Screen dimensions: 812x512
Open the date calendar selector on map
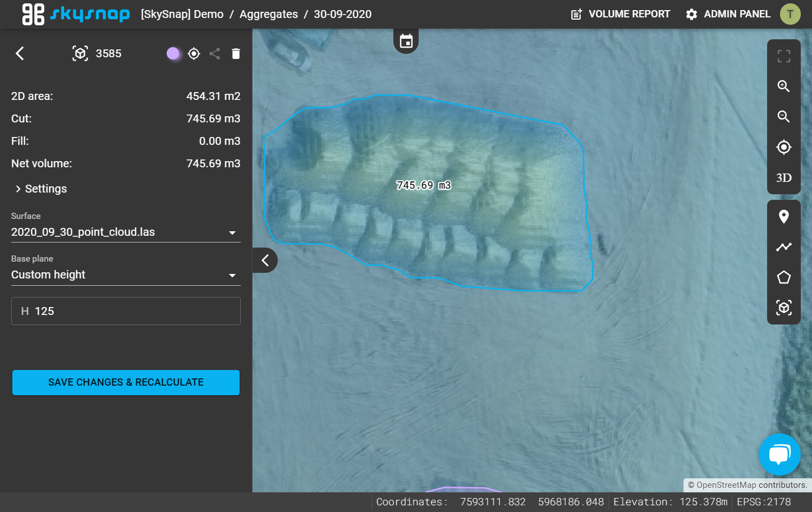point(406,41)
